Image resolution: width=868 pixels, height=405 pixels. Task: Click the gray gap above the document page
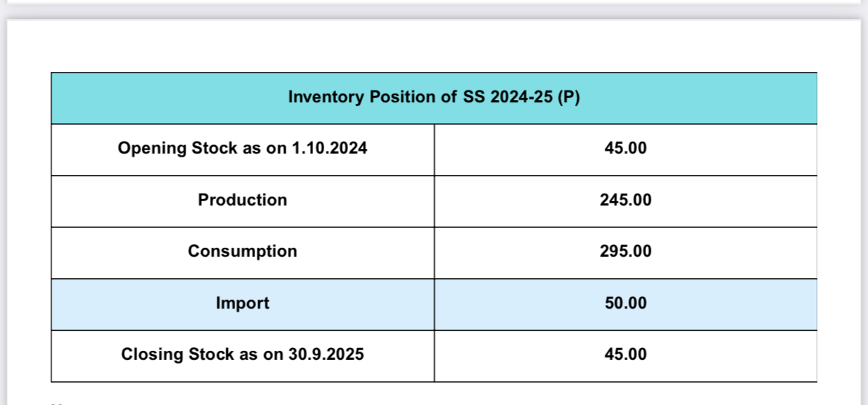coord(433,11)
